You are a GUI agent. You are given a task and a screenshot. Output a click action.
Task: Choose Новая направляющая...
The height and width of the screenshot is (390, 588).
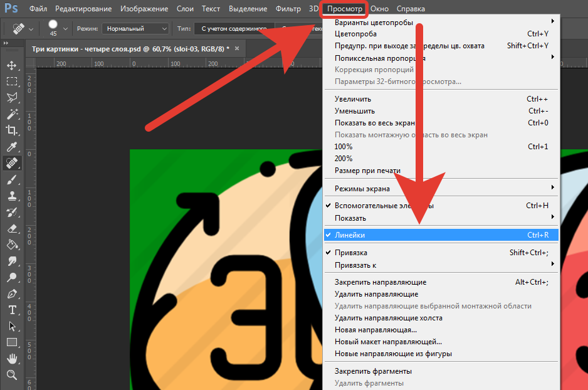coord(441,330)
